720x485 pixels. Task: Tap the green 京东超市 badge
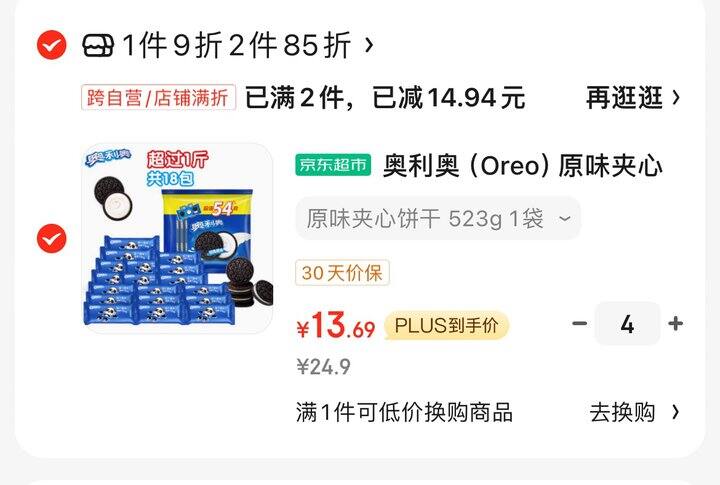click(333, 164)
